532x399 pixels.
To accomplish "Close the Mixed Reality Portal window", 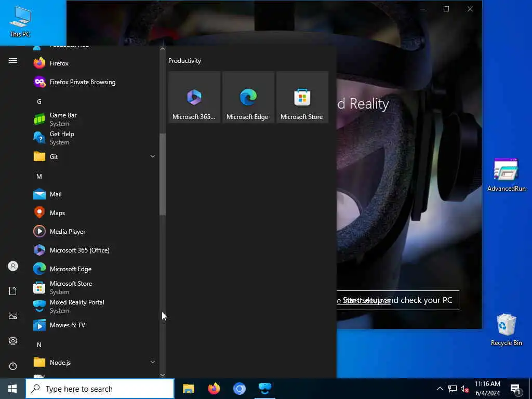I will pyautogui.click(x=470, y=9).
